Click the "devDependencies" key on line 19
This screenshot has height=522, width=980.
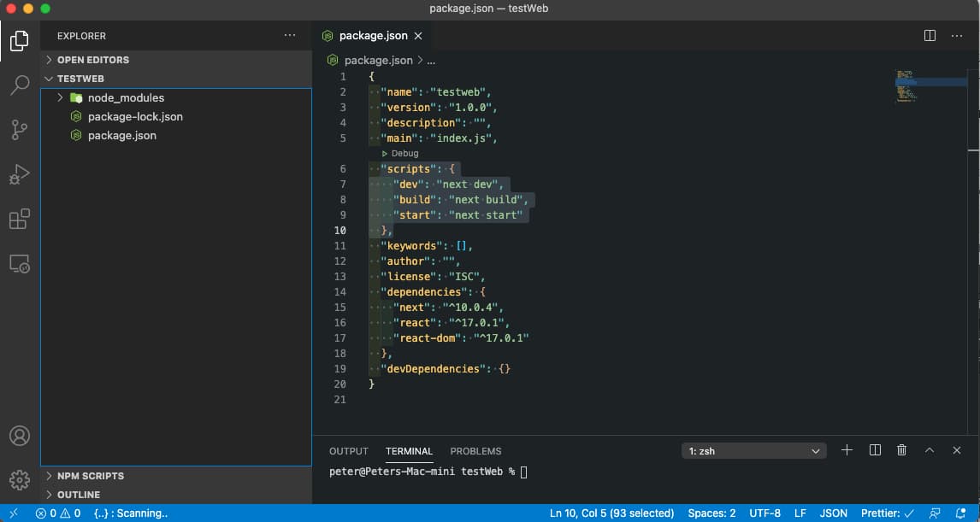[x=433, y=369]
